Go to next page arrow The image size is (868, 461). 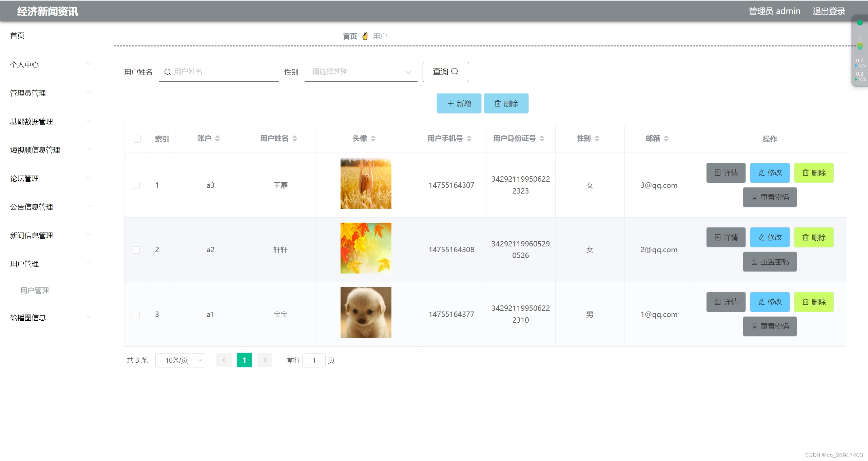pos(265,360)
